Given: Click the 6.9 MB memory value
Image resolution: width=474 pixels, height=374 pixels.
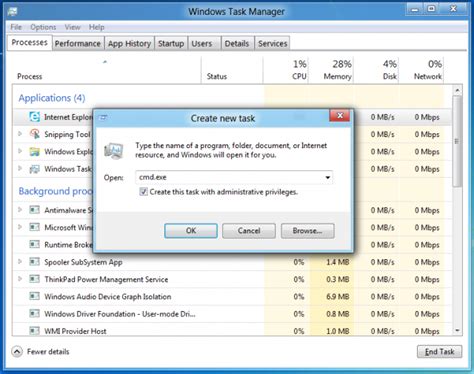Looking at the screenshot, I should (x=337, y=296).
